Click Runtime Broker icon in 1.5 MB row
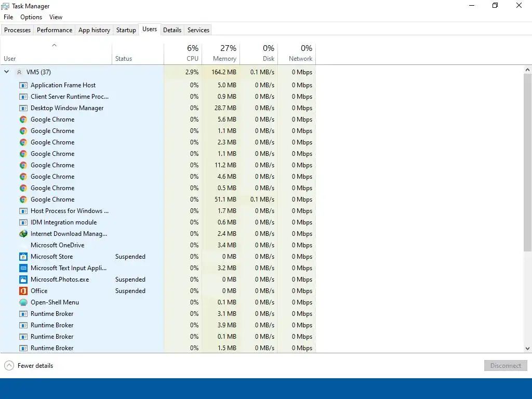 tap(23, 348)
